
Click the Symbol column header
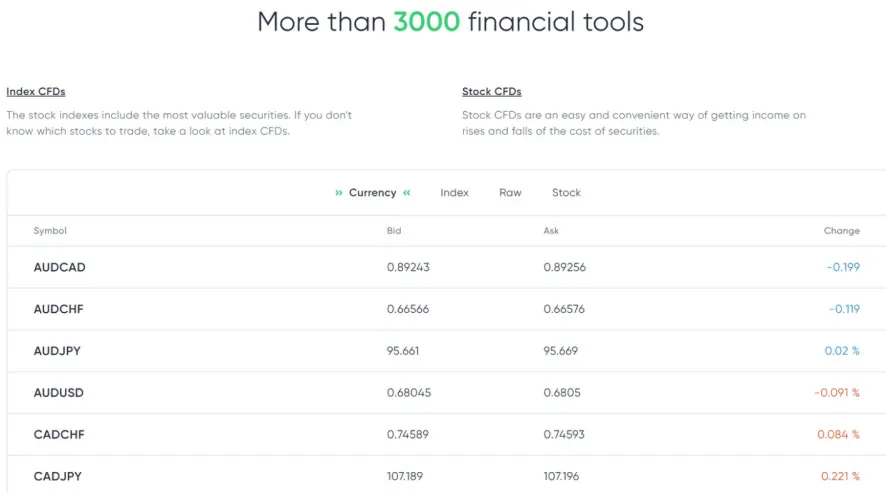click(50, 231)
